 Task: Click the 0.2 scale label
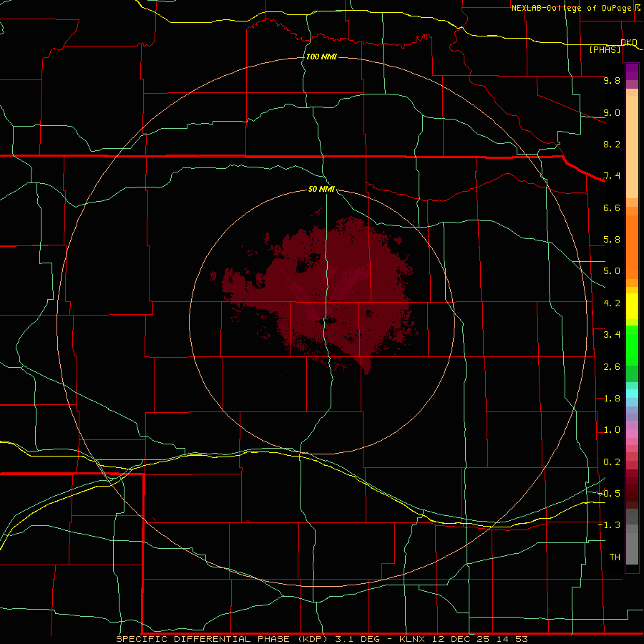tap(612, 462)
